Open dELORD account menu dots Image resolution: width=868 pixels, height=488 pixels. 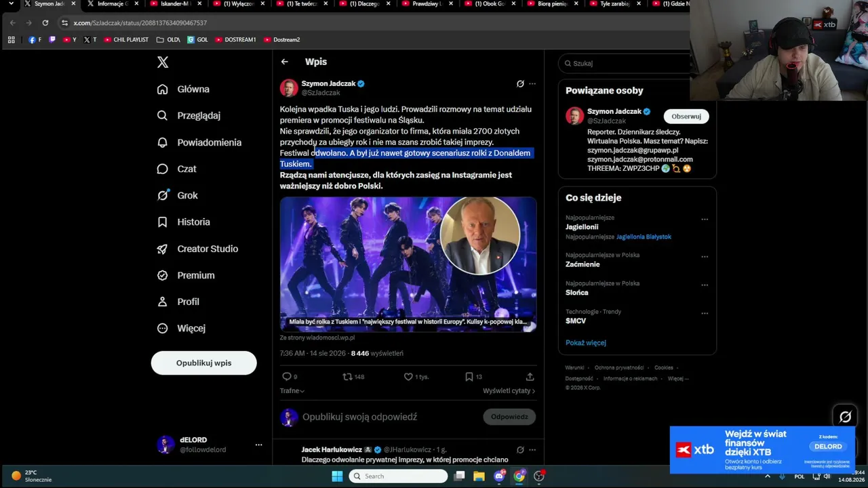point(258,445)
